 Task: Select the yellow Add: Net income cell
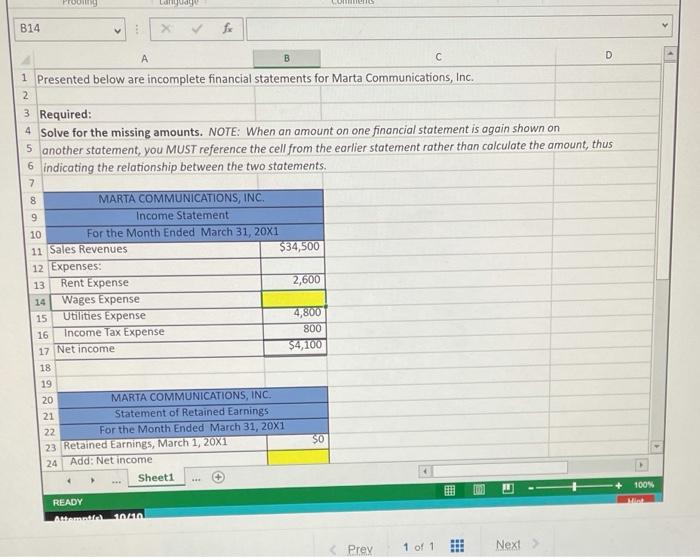pos(298,457)
